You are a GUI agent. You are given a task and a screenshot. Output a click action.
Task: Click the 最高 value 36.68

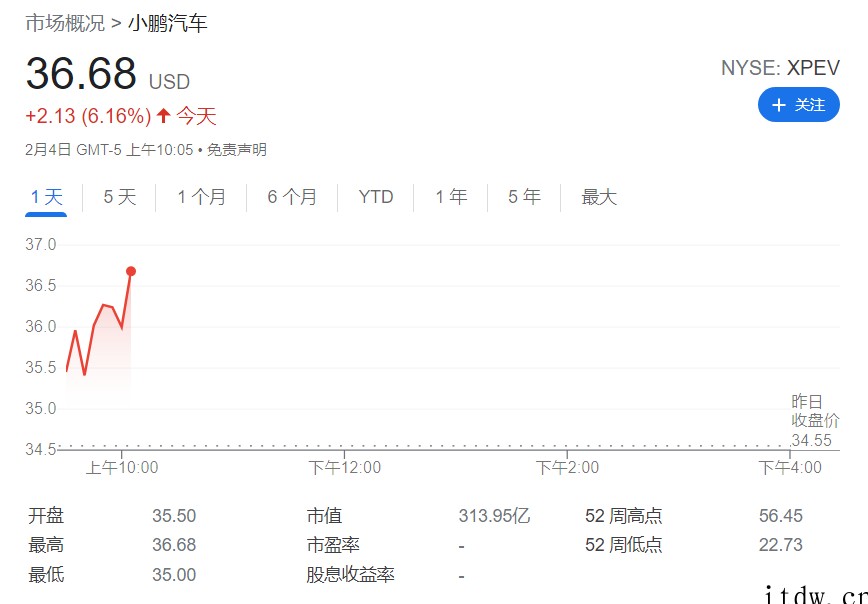pos(174,545)
